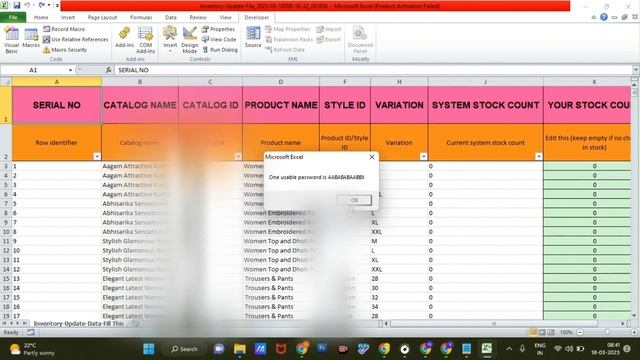640x360 pixels.
Task: Click View Code
Action: pos(219,39)
